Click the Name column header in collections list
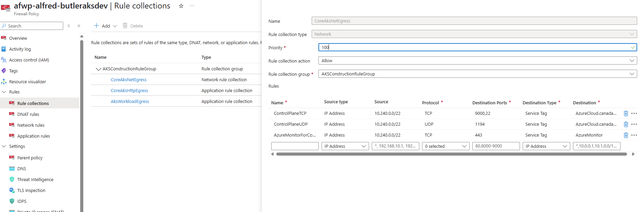This screenshot has width=644, height=212. 101,57
